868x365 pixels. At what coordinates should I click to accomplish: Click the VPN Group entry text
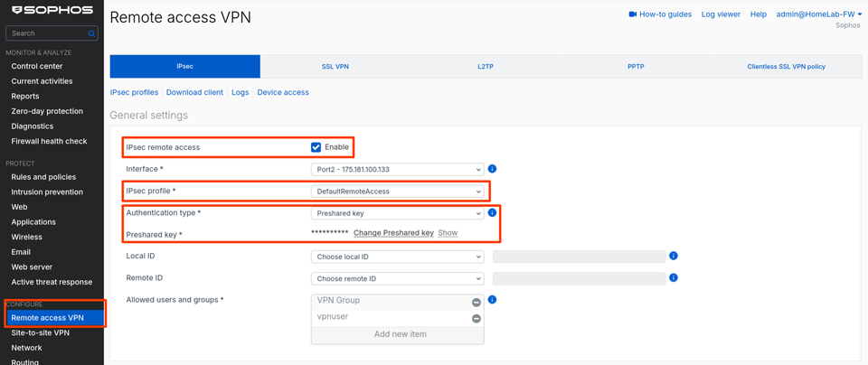pyautogui.click(x=338, y=300)
